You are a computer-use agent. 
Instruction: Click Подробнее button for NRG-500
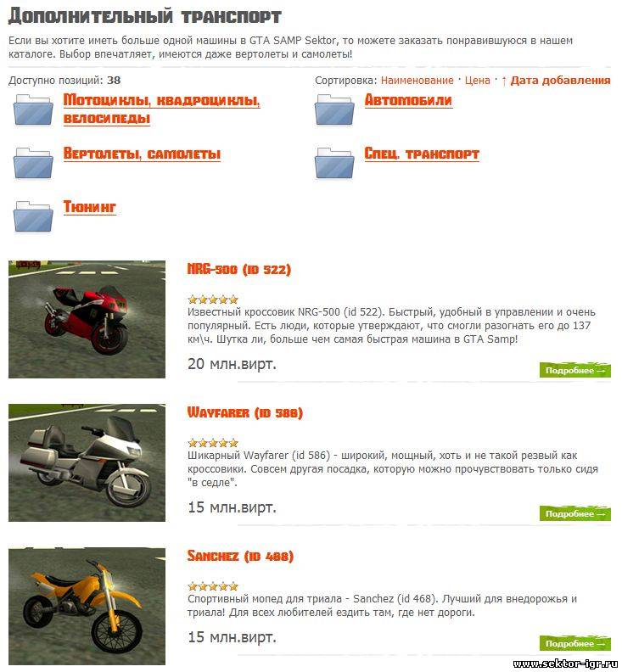(x=574, y=370)
